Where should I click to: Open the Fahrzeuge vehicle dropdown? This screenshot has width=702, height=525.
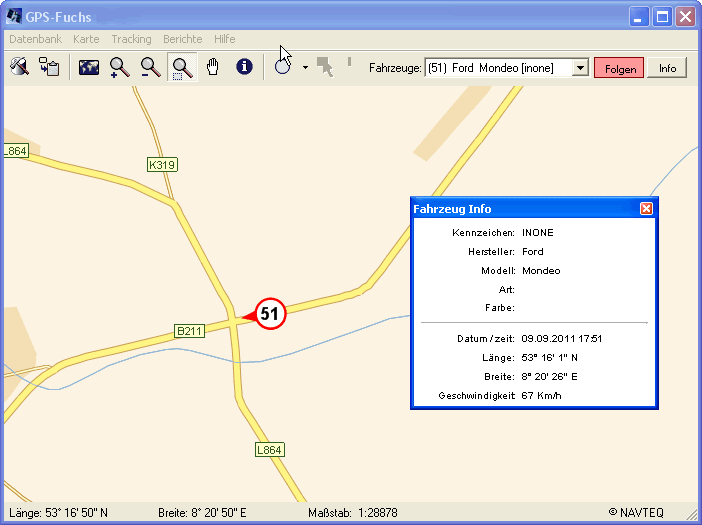[579, 68]
